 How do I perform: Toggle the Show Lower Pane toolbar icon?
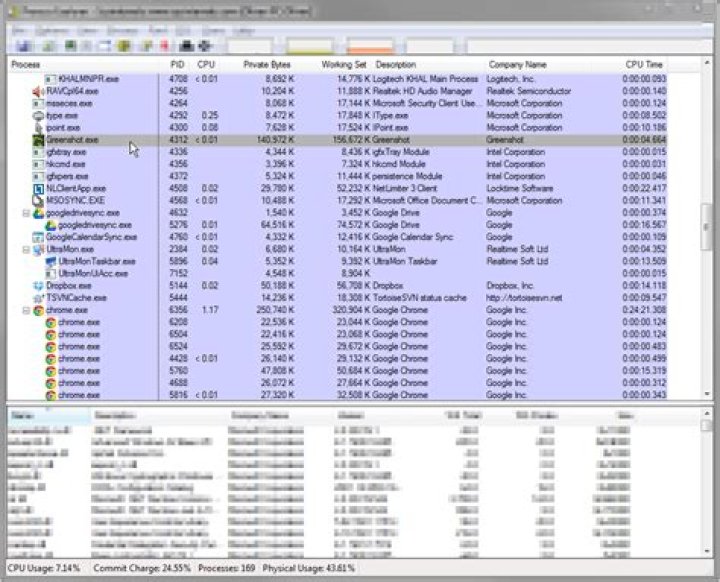(x=105, y=46)
